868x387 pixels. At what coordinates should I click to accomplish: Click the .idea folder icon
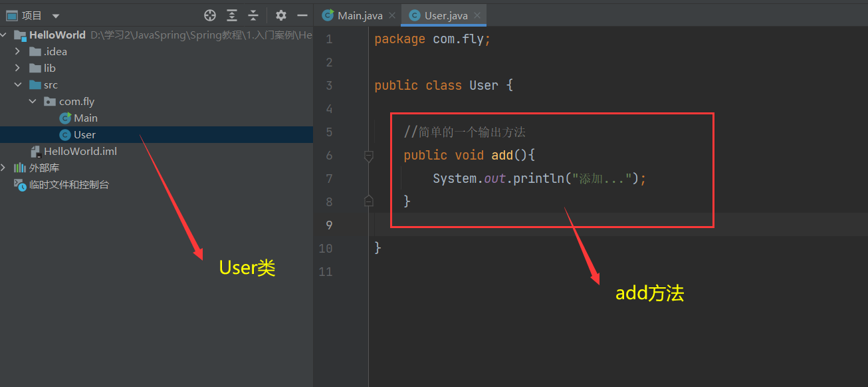pyautogui.click(x=35, y=51)
